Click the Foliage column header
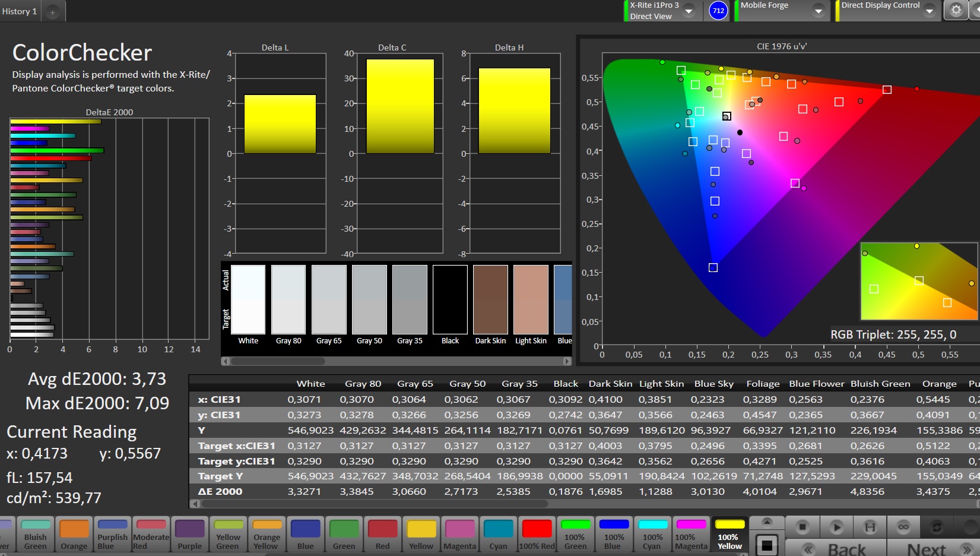Viewport: 980px width, 556px height. point(763,384)
